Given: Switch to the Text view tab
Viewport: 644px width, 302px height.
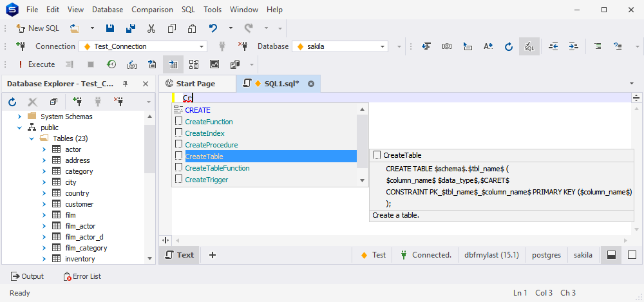Looking at the screenshot, I should tap(179, 255).
